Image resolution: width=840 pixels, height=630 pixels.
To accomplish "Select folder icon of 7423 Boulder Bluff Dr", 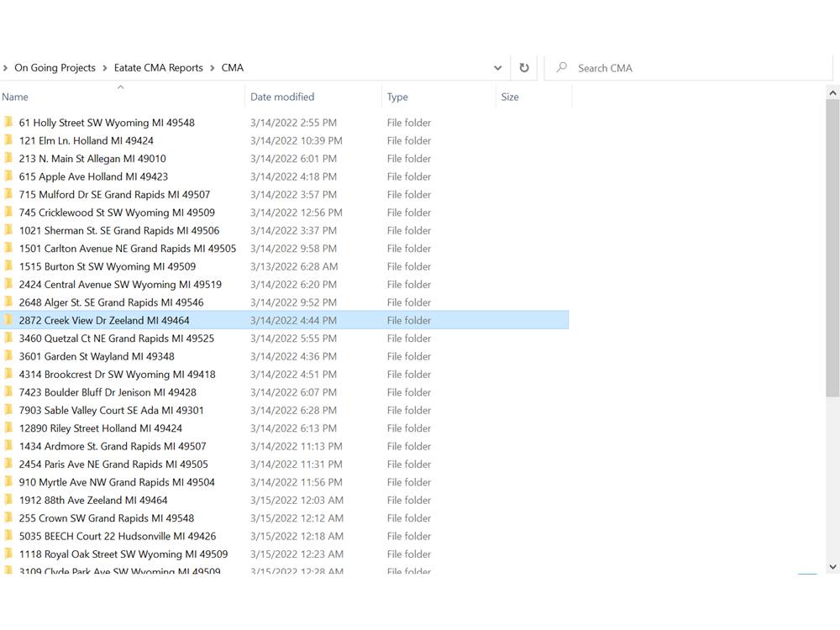I will (8, 392).
